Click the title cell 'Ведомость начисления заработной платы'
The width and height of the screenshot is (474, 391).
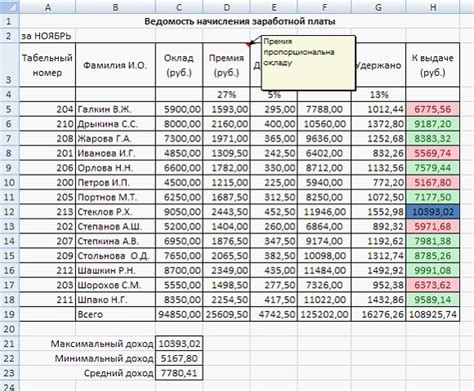240,21
